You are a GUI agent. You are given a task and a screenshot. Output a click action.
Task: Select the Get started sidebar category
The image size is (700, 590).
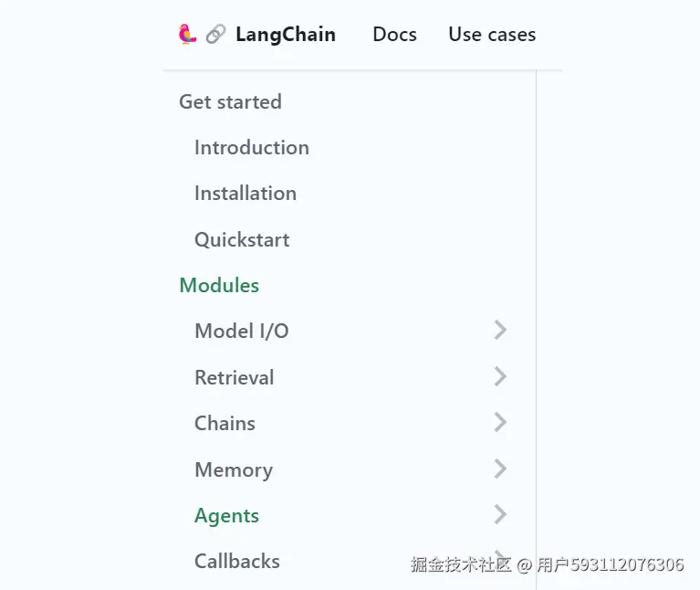pyautogui.click(x=230, y=101)
